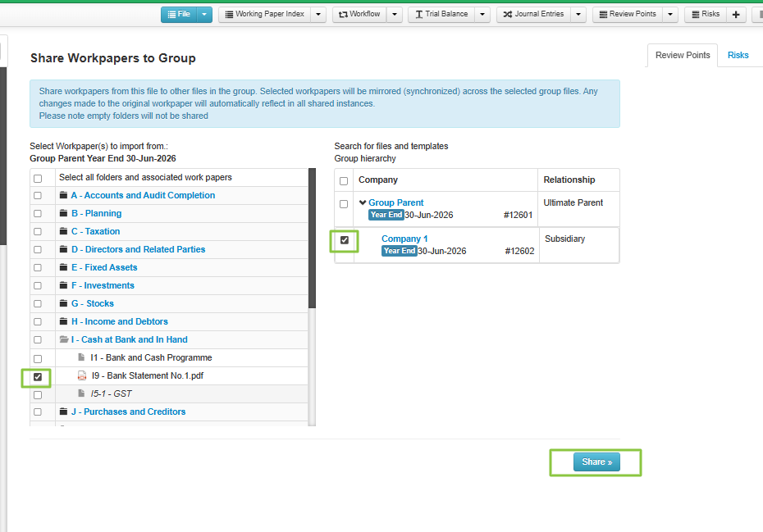Click the document icon beside I1 Bank and Cash Programme
Viewport: 763px width, 532px height.
(81, 358)
